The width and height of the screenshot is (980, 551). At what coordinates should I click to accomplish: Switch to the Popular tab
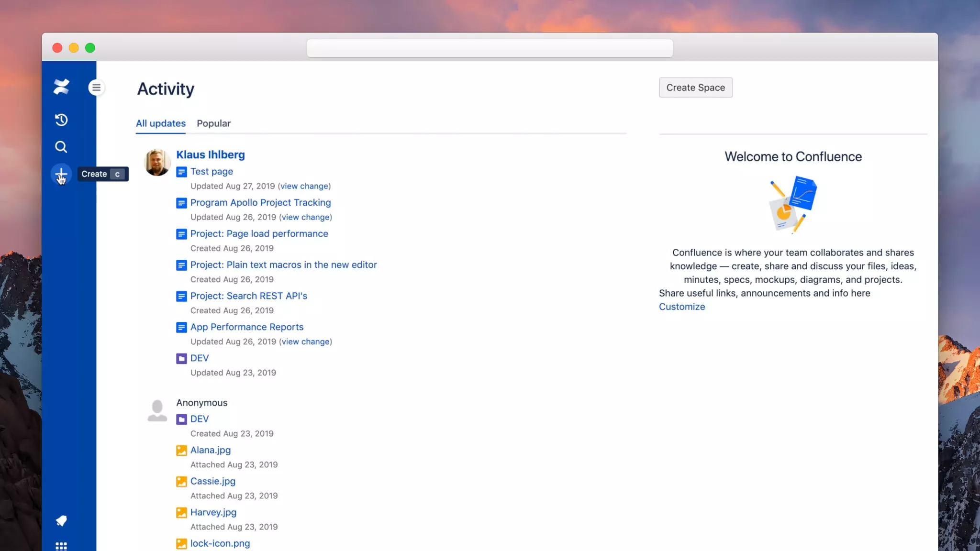pyautogui.click(x=213, y=123)
